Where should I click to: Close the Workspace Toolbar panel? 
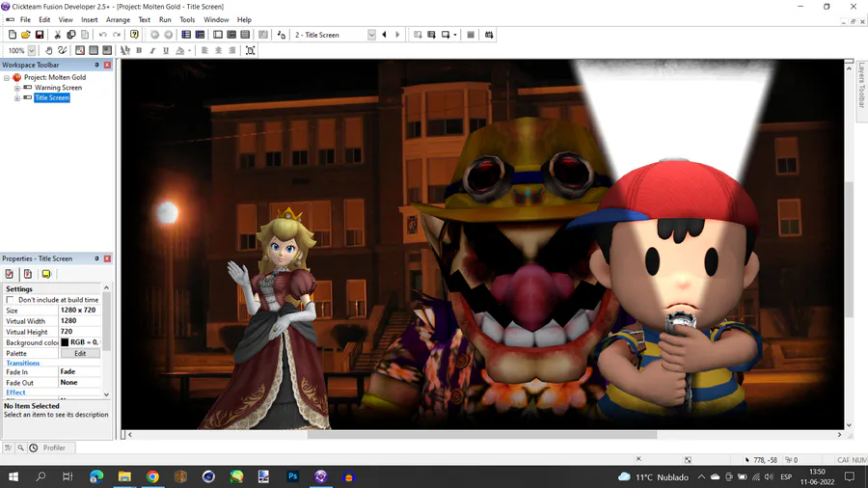click(x=107, y=65)
